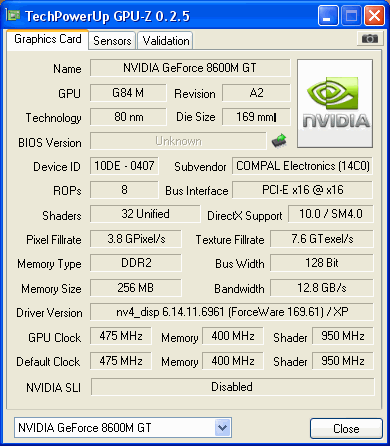Click the NVIDIA SLI field showing Disabled
The image size is (390, 446).
[232, 387]
